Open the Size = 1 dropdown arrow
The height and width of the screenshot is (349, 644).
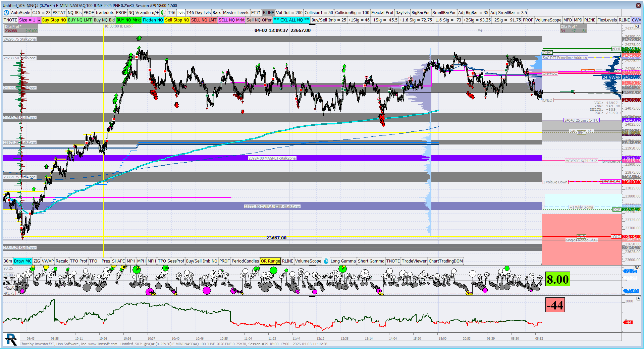point(39,20)
